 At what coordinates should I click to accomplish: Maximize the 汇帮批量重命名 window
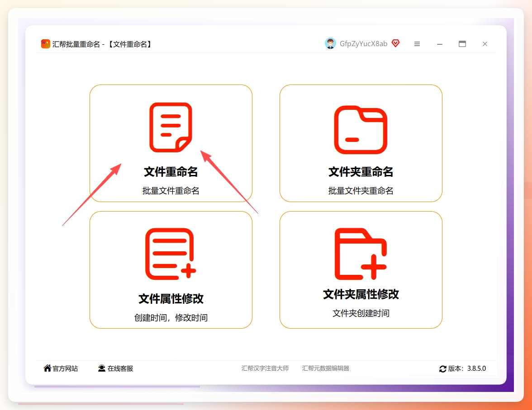[x=462, y=44]
